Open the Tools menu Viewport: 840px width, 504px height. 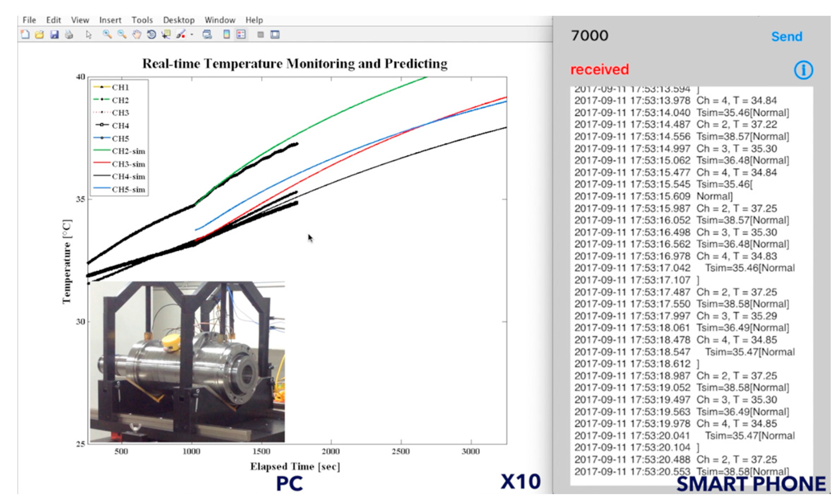click(142, 20)
